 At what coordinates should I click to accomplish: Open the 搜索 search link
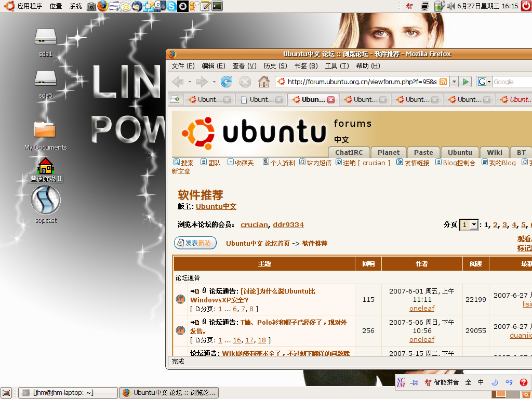point(183,163)
